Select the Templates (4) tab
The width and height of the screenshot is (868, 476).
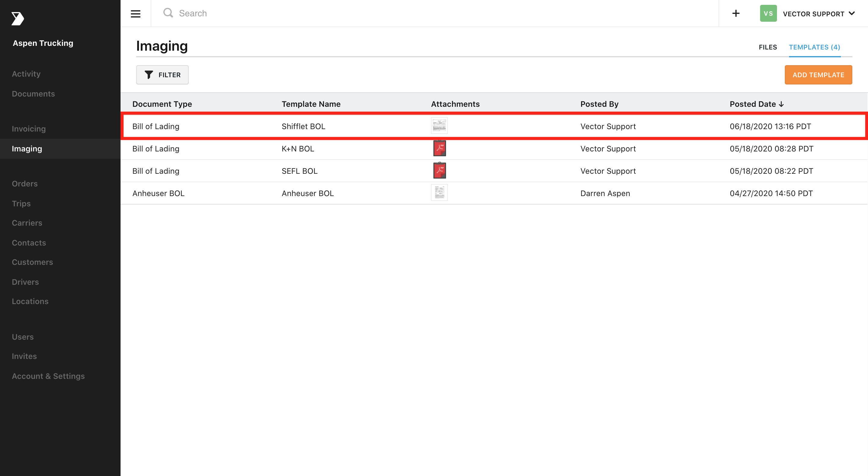[814, 47]
